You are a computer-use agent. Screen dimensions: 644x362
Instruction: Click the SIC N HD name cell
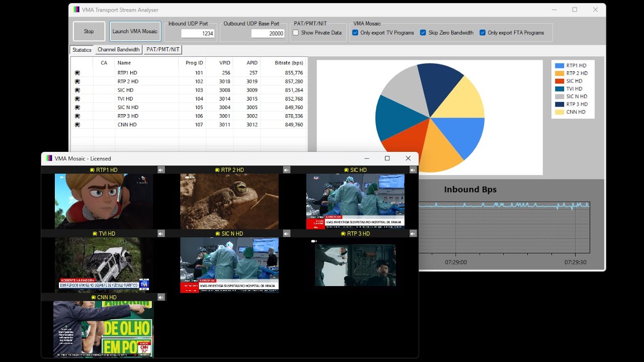pos(128,107)
